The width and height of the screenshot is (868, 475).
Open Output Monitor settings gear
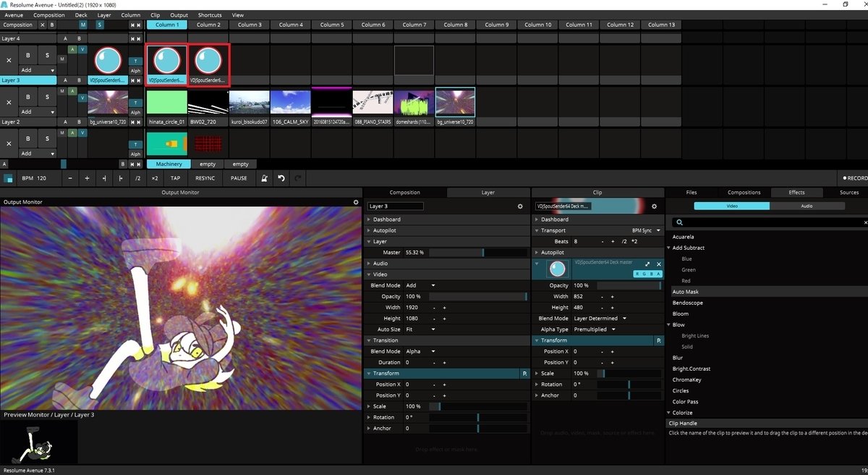pos(355,202)
